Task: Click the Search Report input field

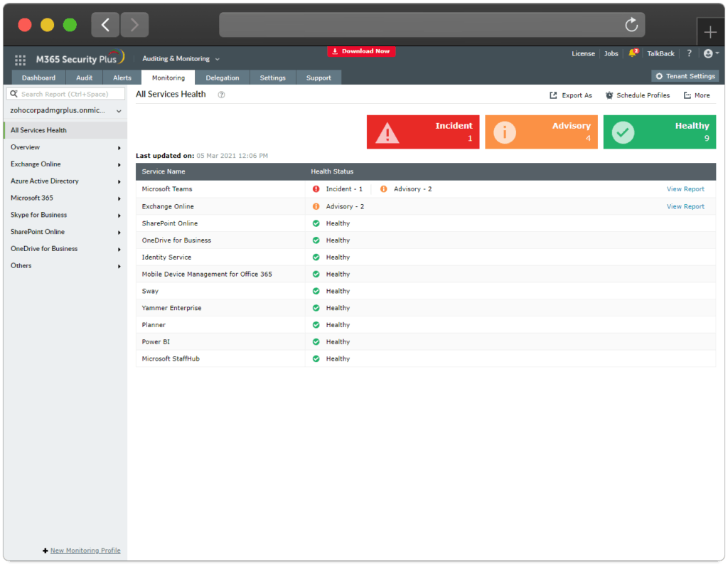Action: click(65, 94)
